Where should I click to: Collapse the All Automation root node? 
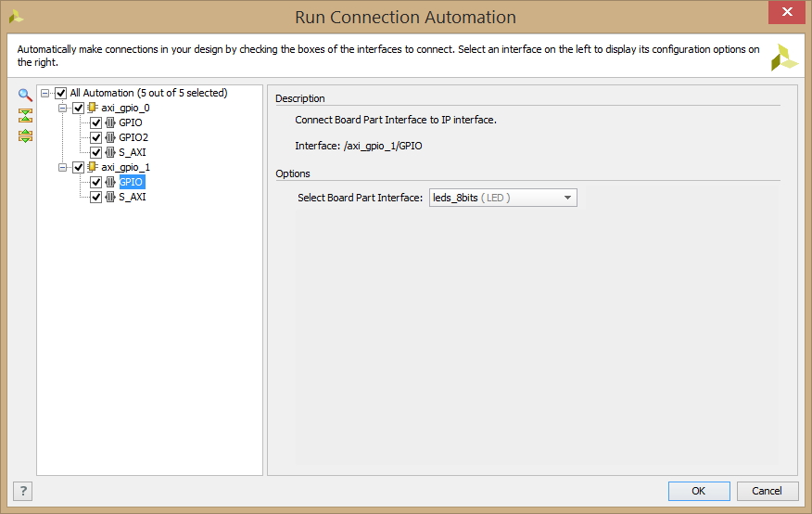point(45,94)
